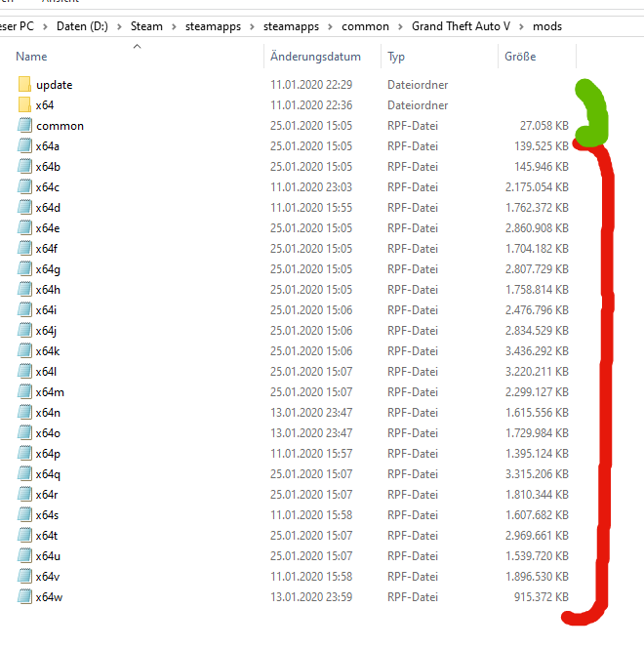Select the common RPF file icon
Viewport: 644px width, 648px height.
[24, 125]
